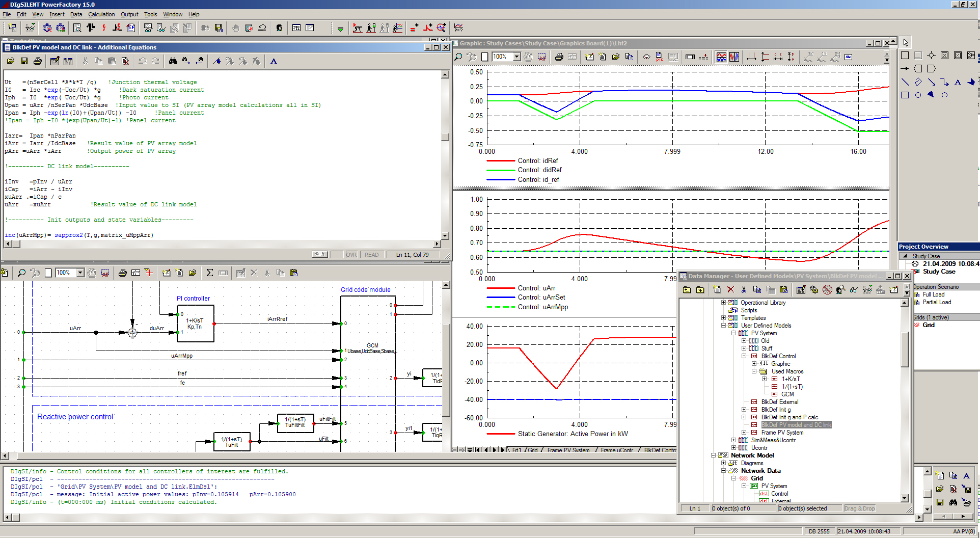Switch to the Grid graphics tab
Screen dimensions: 980x538
pos(533,450)
